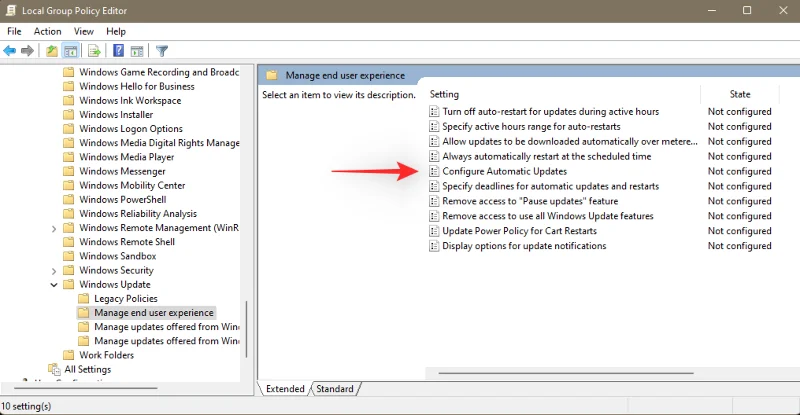Click policy icon beside Display options for update notifications
This screenshot has height=415, width=800.
point(434,246)
